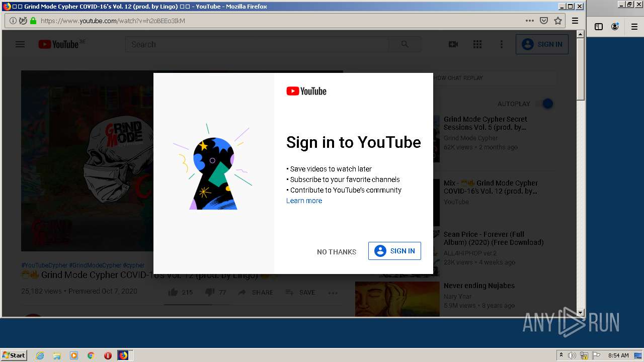Click the Show Chat Replay button
Image resolution: width=644 pixels, height=362 pixels.
click(455, 78)
